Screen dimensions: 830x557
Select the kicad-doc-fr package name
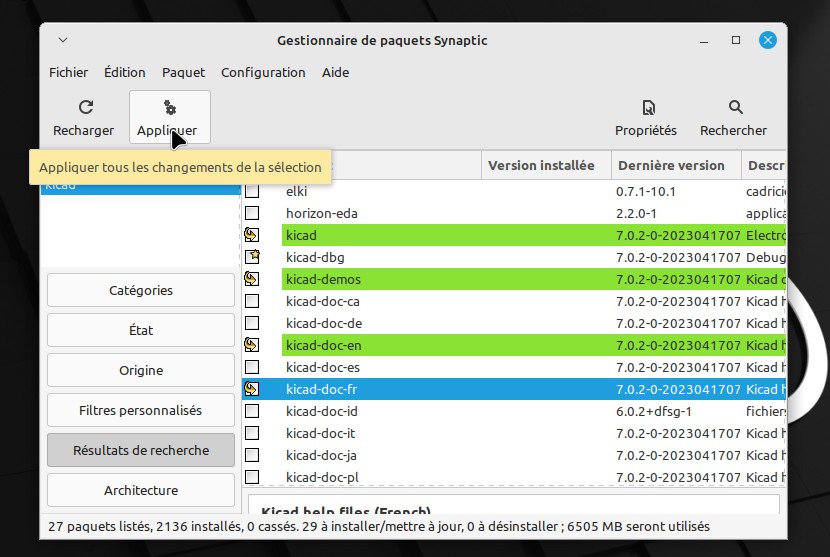tap(321, 389)
